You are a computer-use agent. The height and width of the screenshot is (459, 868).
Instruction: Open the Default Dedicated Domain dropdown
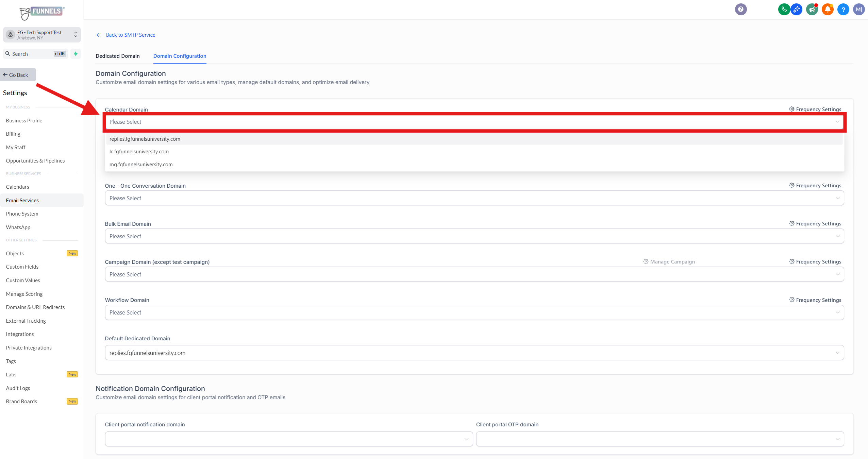474,353
